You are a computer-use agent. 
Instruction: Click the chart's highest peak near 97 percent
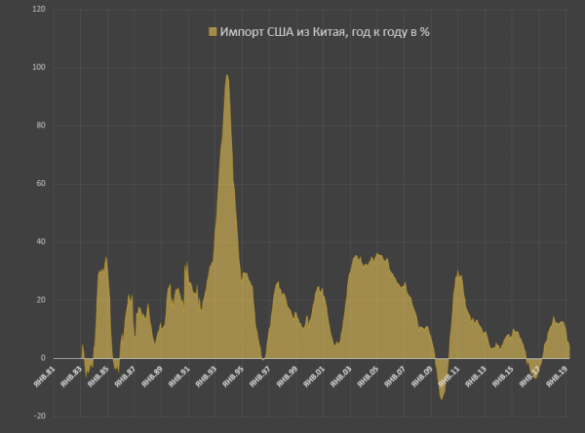click(x=227, y=76)
